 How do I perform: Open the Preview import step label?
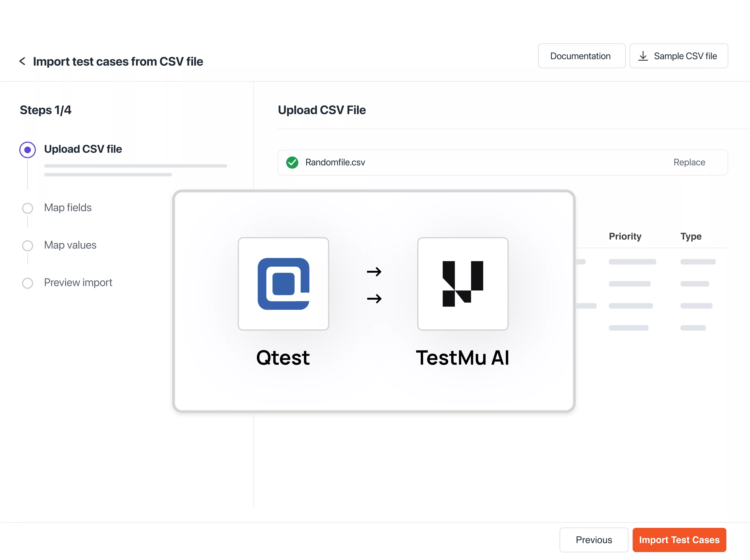(x=78, y=283)
